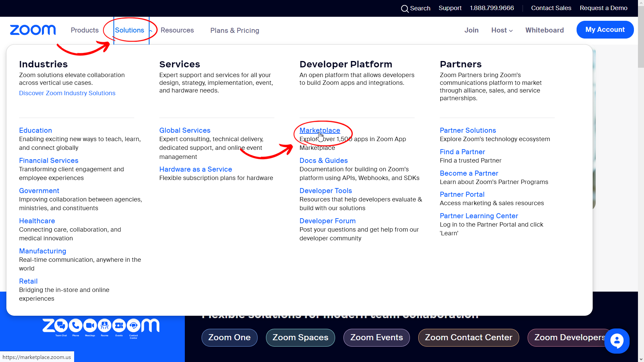Screen dimensions: 644x362
Task: Expand the Host dropdown
Action: click(502, 30)
